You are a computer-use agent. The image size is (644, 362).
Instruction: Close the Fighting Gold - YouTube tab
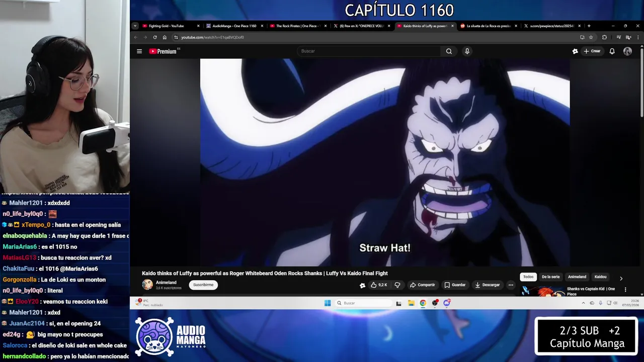pos(198,26)
